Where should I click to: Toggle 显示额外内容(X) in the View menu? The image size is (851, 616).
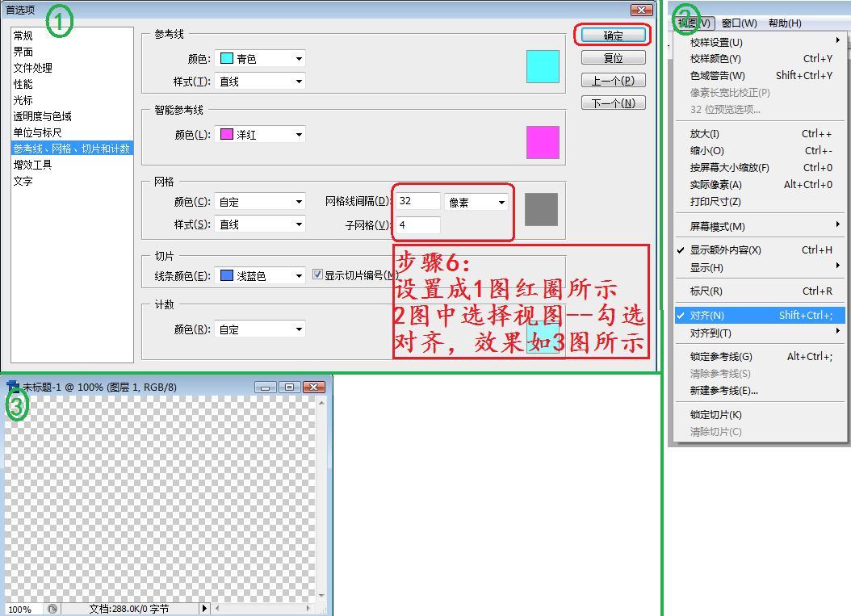(760, 250)
